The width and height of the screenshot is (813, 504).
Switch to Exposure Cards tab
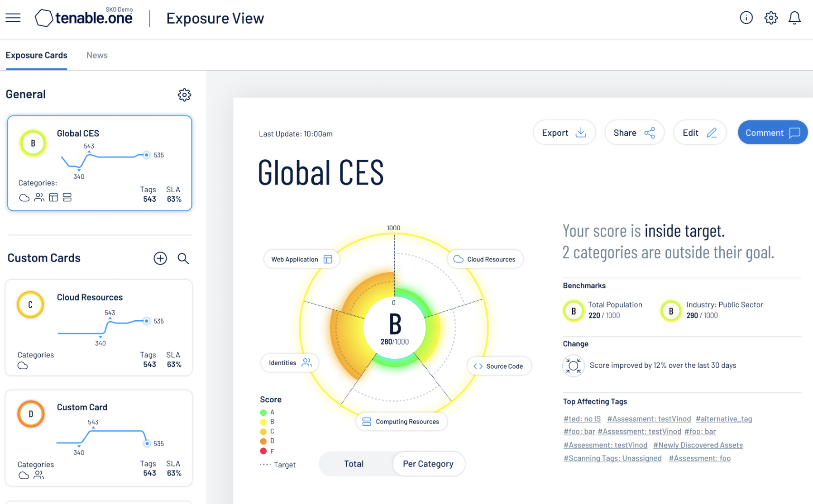tap(36, 55)
